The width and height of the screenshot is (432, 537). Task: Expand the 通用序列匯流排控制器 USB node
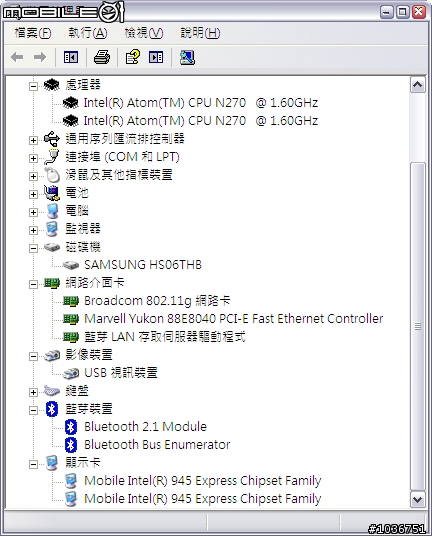33,140
